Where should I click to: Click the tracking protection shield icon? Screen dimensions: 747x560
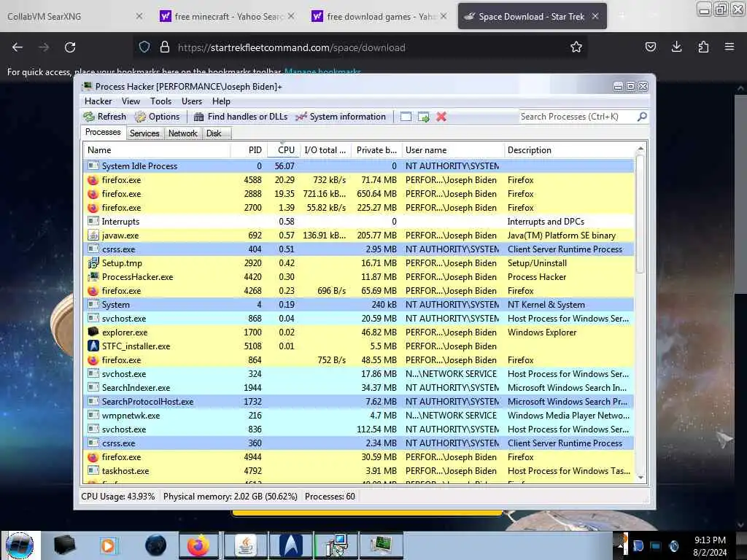[x=144, y=47]
